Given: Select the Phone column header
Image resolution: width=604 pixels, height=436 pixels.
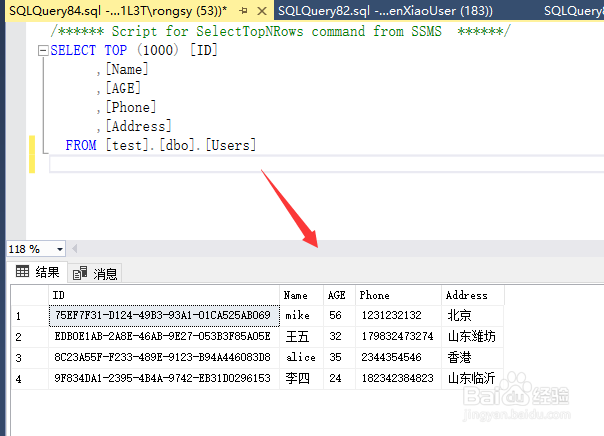Looking at the screenshot, I should coord(398,295).
